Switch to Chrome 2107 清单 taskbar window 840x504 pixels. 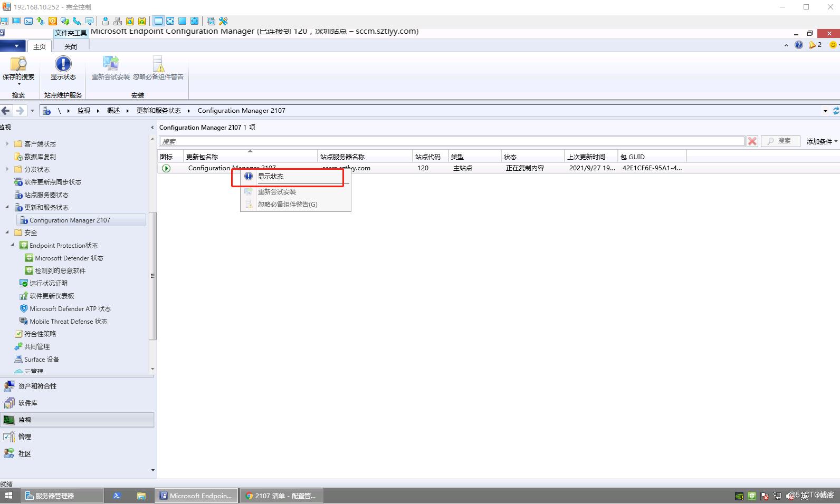pos(282,496)
